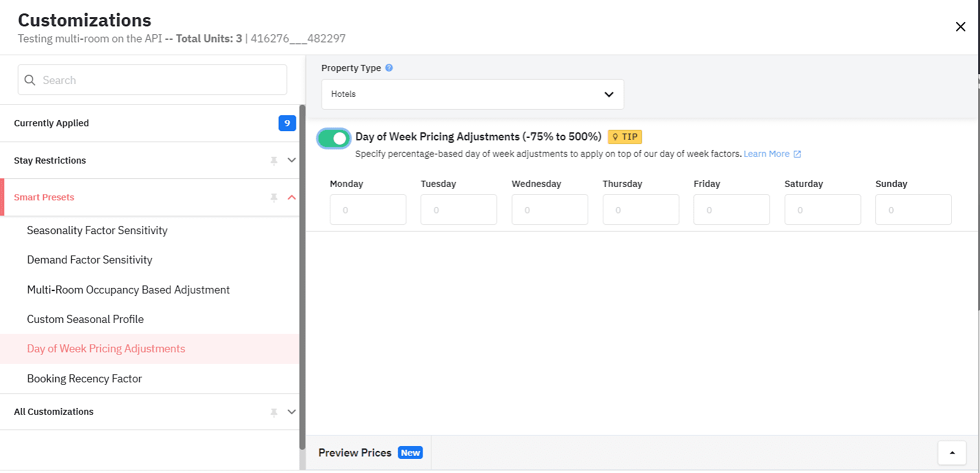Viewport: 980px width, 473px height.
Task: Disable Day of Week Pricing Adjustments toggle
Action: click(334, 138)
